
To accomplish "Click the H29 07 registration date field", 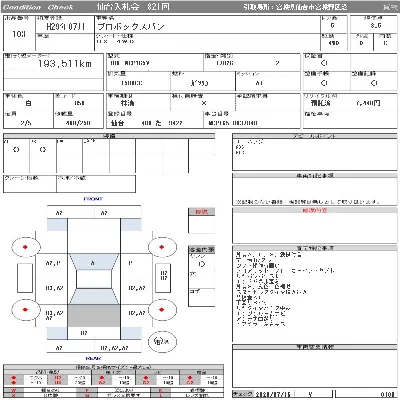I will [x=65, y=27].
